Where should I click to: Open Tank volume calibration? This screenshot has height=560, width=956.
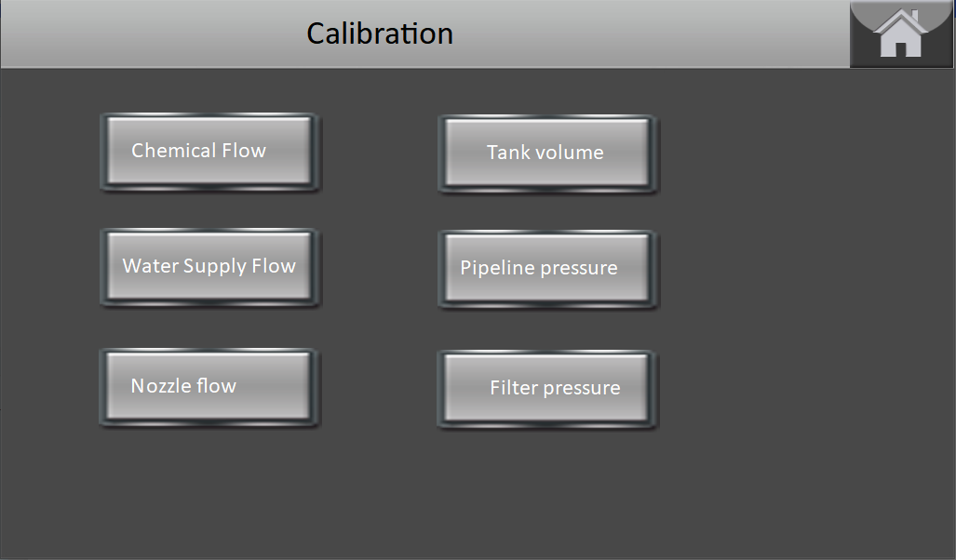(x=547, y=153)
